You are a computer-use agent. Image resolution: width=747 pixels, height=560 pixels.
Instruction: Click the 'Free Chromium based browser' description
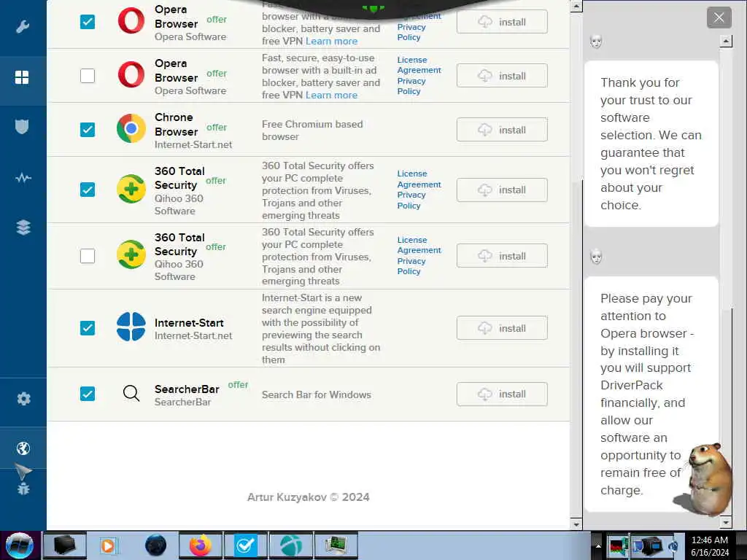[312, 130]
